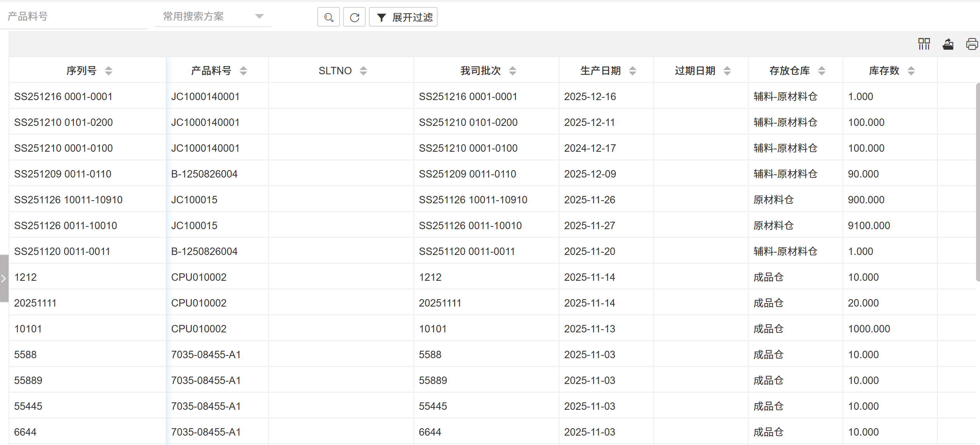The height and width of the screenshot is (445, 980).
Task: Sort by 产品料号 column arrows
Action: pyautogui.click(x=243, y=71)
